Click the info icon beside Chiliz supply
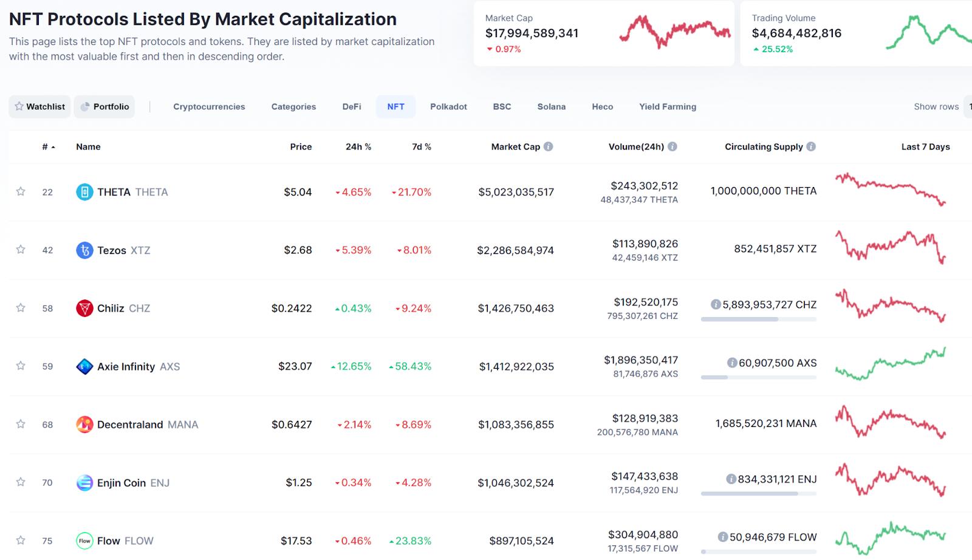Screen dimensions: 972x560 [x=716, y=304]
